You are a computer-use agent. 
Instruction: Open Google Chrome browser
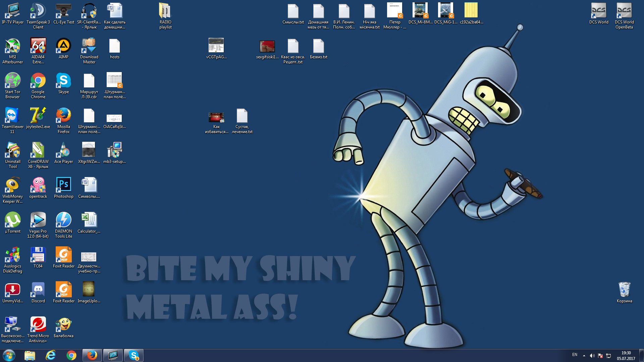[x=38, y=84]
